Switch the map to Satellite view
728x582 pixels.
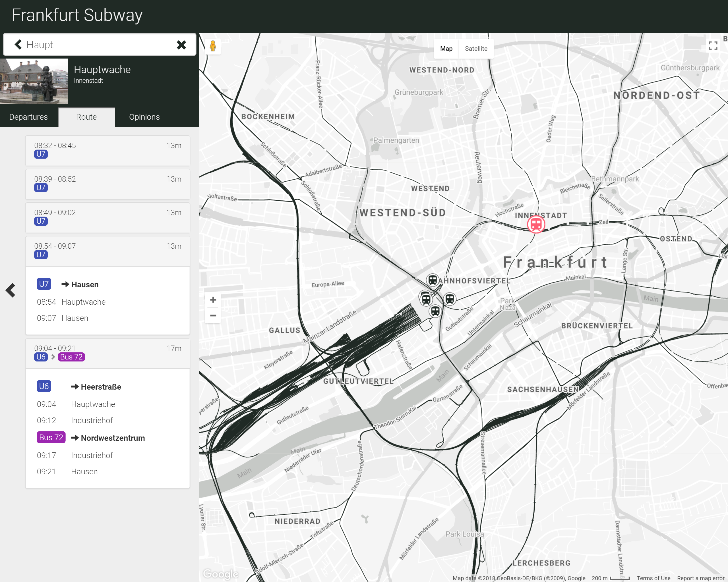point(476,49)
